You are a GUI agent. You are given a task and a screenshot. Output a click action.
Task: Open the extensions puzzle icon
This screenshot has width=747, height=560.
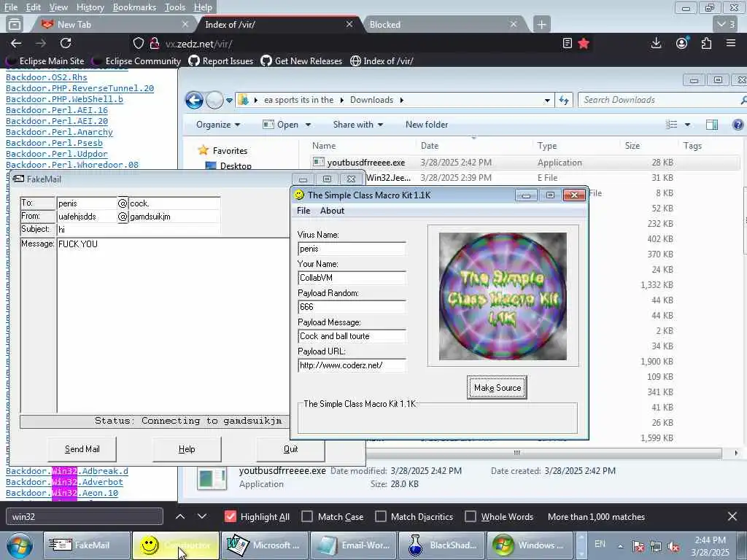tap(706, 43)
